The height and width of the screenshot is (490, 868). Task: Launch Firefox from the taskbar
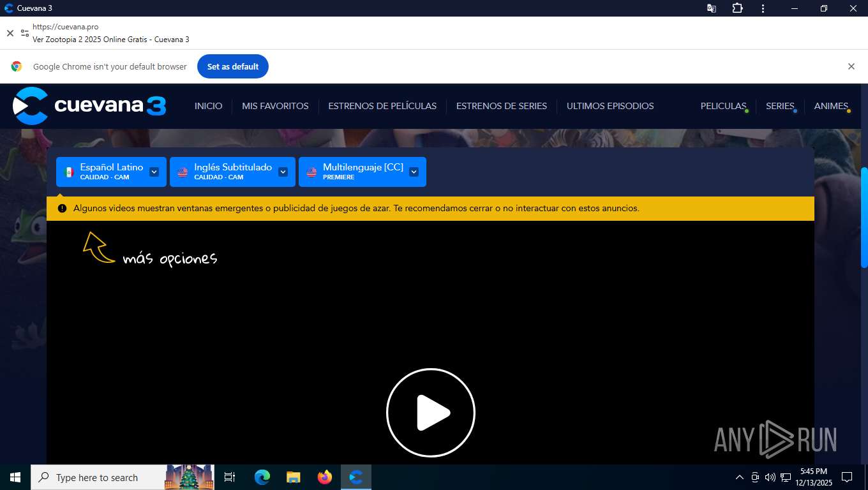pos(325,477)
